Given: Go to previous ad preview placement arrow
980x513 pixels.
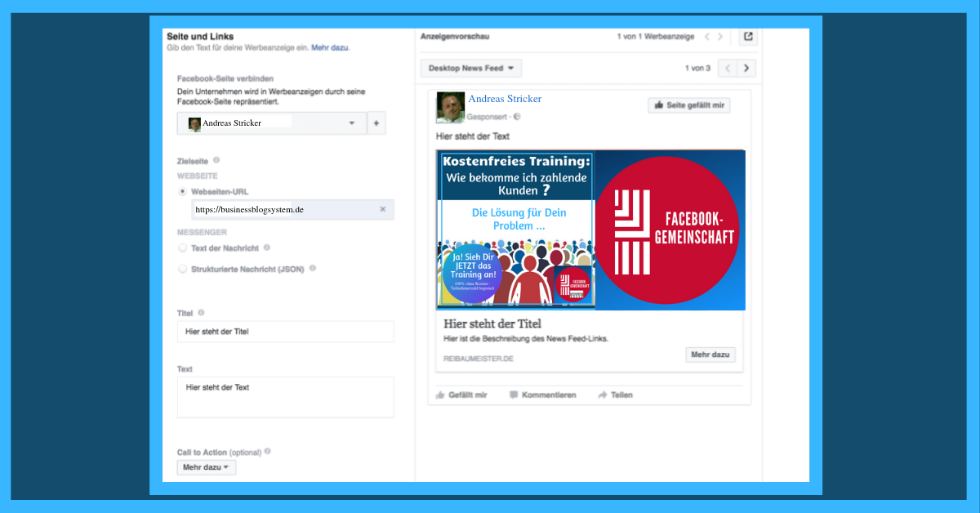Looking at the screenshot, I should coord(728,69).
